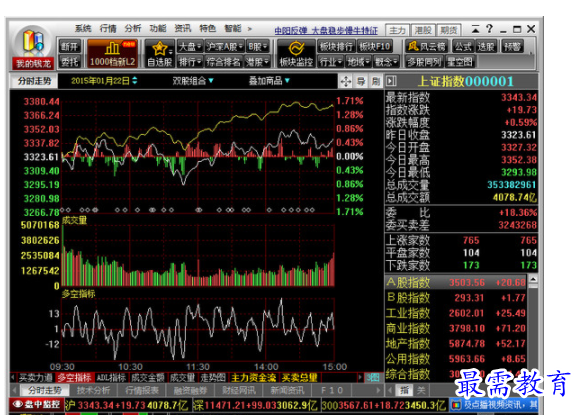The width and height of the screenshot is (579, 415).
Task: Click the 断开 disconnect button
Action: (x=69, y=47)
